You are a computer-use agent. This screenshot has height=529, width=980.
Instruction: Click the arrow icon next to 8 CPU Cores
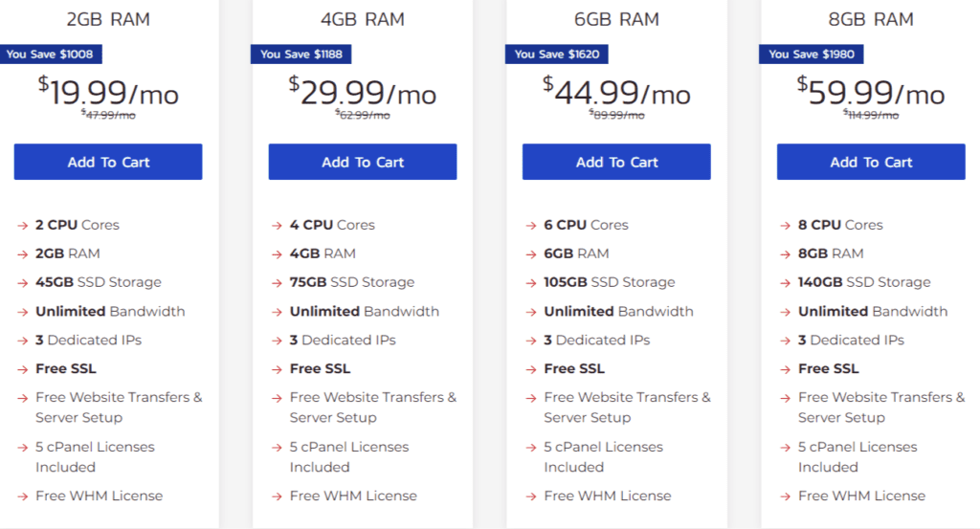pyautogui.click(x=785, y=226)
